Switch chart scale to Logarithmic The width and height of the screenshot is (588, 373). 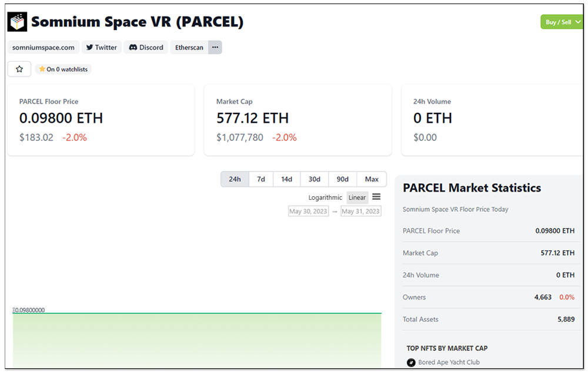(325, 197)
